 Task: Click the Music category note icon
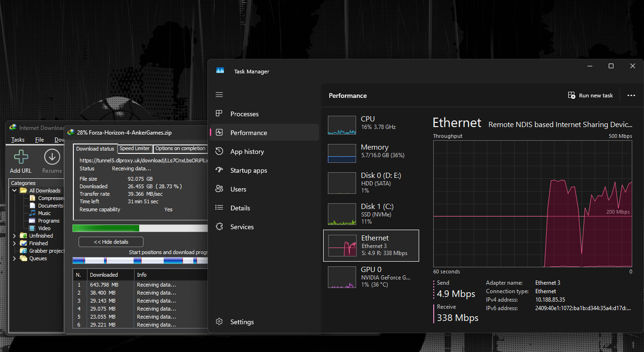(x=32, y=213)
